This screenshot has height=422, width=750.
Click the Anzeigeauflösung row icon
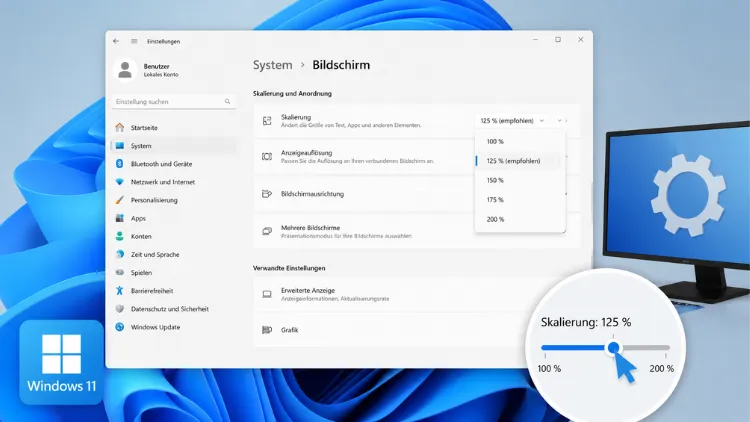(x=267, y=156)
